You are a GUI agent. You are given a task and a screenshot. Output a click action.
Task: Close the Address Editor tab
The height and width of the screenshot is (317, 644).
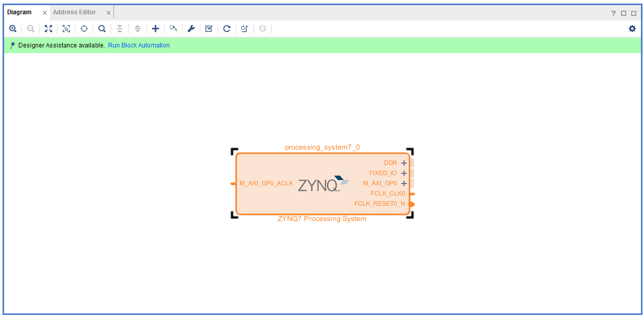click(x=109, y=13)
